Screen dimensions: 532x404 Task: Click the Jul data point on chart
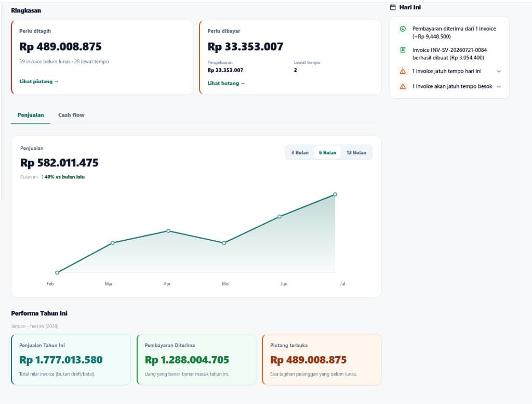(x=335, y=194)
